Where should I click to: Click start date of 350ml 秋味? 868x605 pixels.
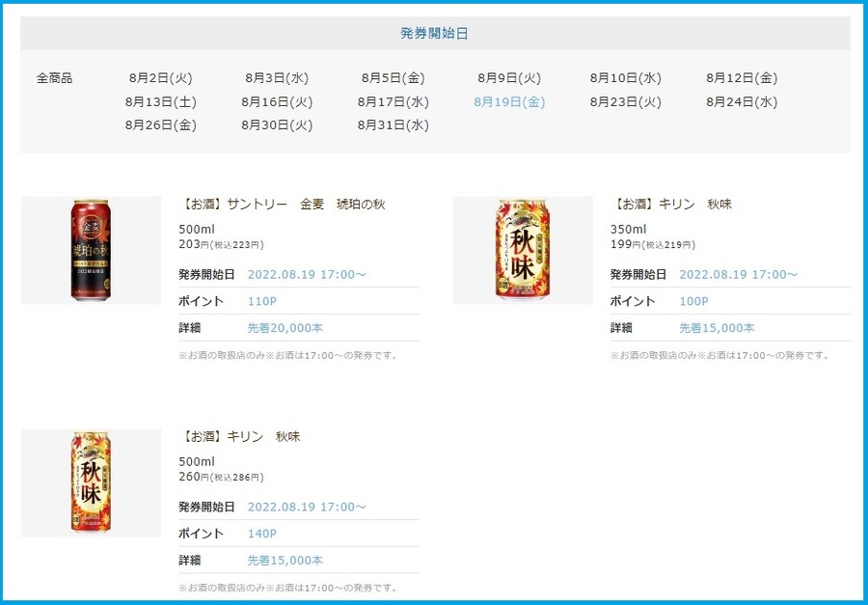(739, 274)
